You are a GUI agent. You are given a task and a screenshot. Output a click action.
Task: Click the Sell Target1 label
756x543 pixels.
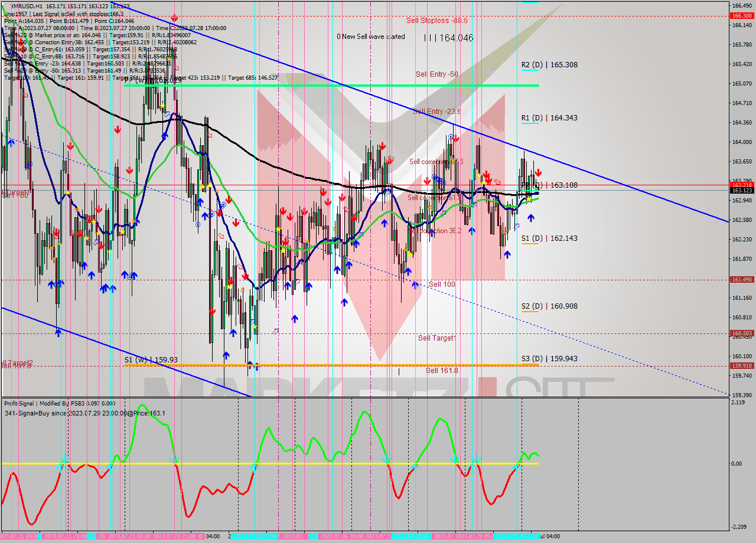pyautogui.click(x=437, y=338)
